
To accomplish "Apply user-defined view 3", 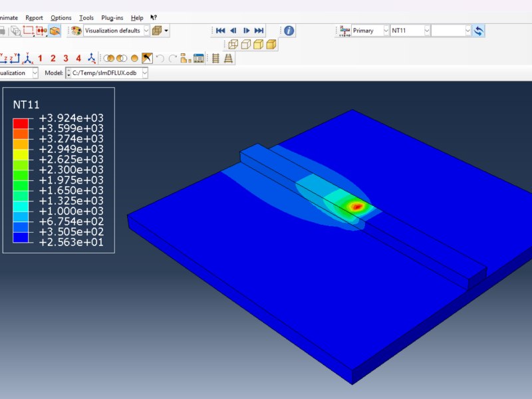I will pyautogui.click(x=66, y=59).
